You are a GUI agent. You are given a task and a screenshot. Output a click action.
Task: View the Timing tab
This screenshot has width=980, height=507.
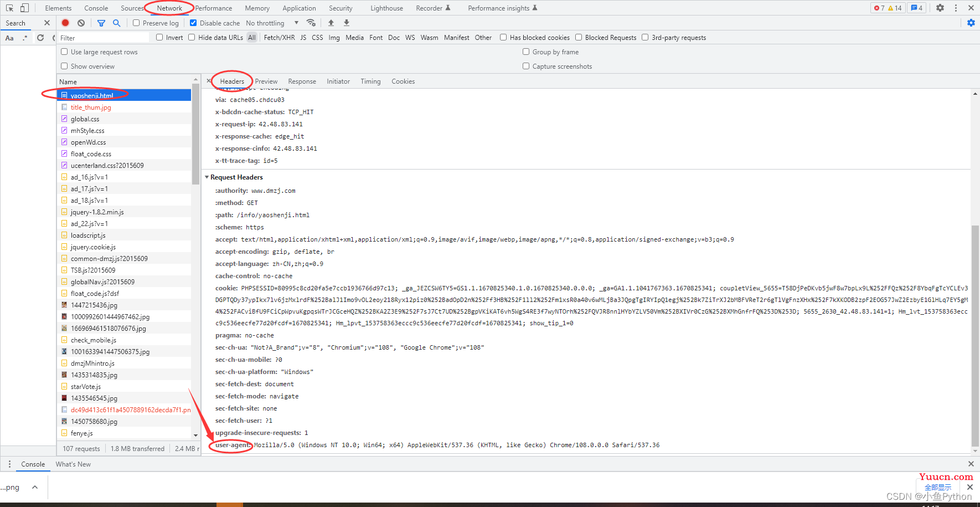pyautogui.click(x=370, y=81)
